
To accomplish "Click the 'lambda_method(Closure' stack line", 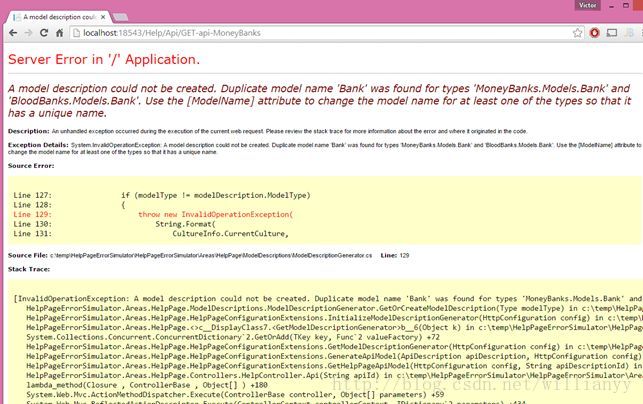I will click(x=147, y=385).
